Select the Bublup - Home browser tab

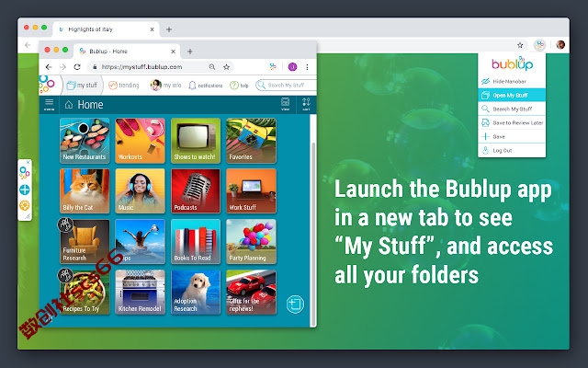pyautogui.click(x=127, y=52)
